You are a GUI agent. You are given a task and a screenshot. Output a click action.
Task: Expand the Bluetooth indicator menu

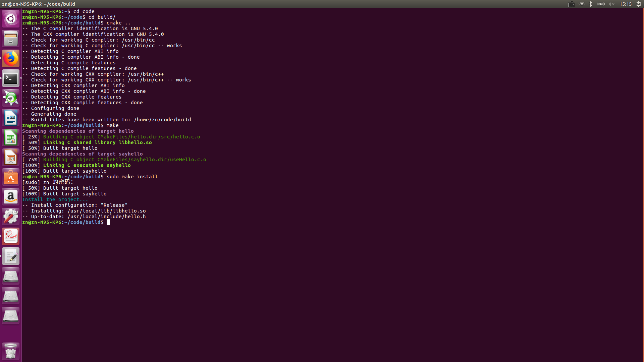(591, 4)
